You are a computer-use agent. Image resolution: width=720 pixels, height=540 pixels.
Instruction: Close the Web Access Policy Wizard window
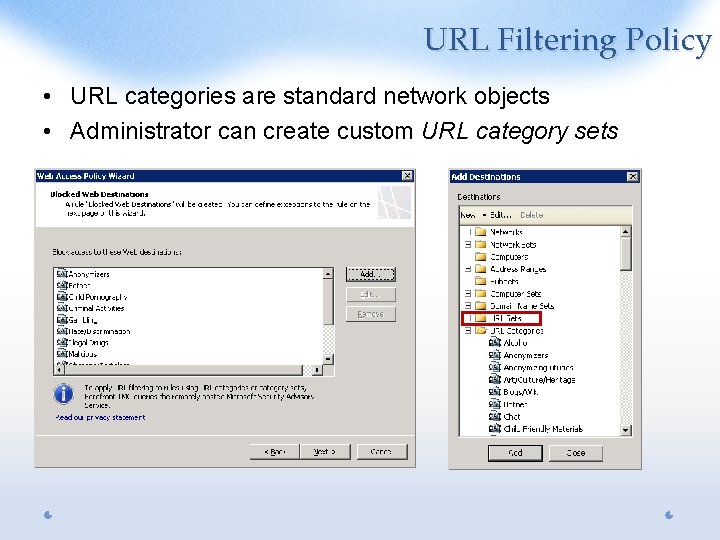407,176
